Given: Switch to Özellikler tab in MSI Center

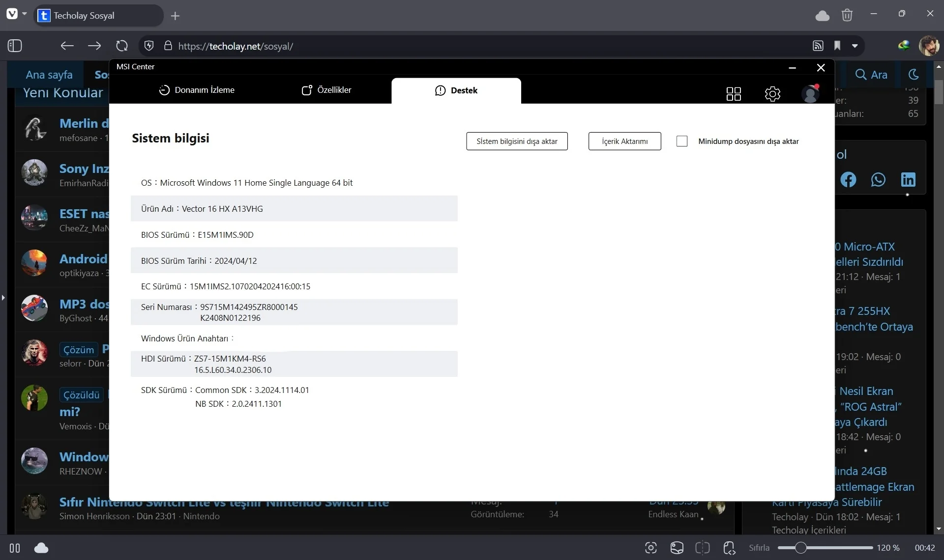Looking at the screenshot, I should click(x=326, y=90).
